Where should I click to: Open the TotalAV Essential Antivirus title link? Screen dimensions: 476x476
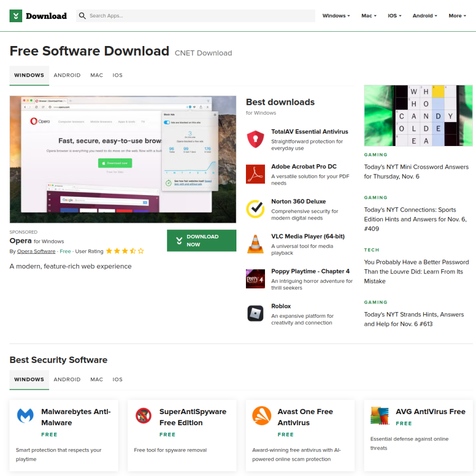pyautogui.click(x=309, y=132)
